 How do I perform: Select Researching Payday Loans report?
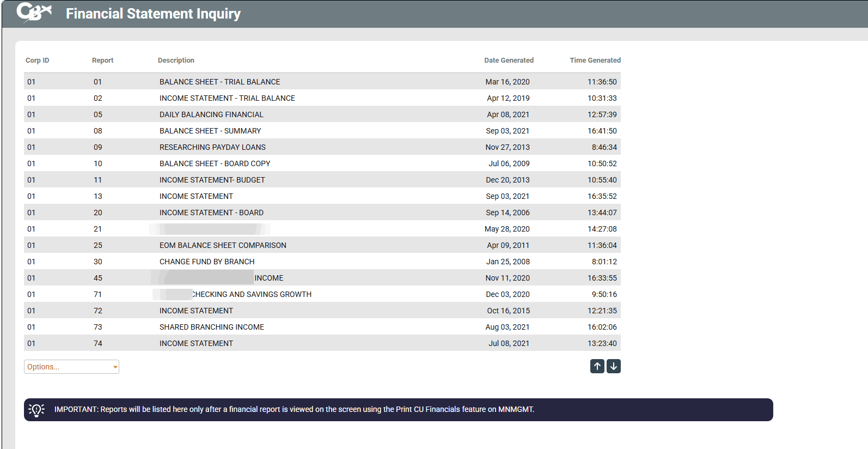click(212, 147)
